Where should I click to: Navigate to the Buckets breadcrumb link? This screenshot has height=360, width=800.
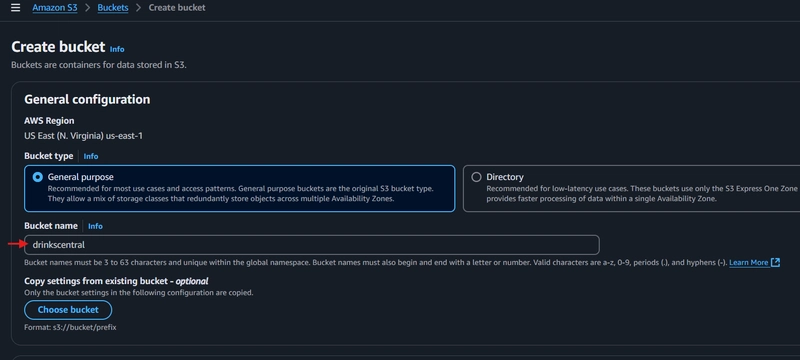pyautogui.click(x=113, y=8)
